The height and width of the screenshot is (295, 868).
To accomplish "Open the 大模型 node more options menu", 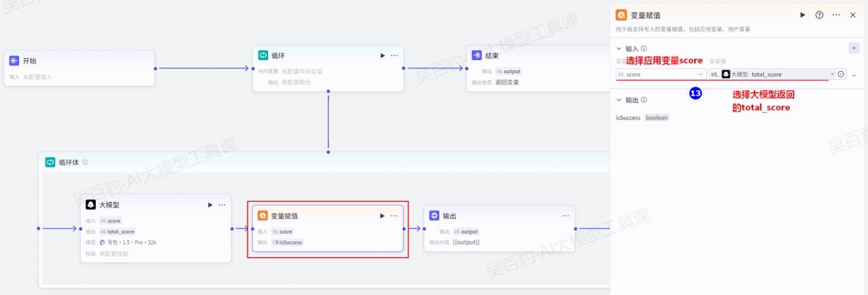I will [222, 205].
